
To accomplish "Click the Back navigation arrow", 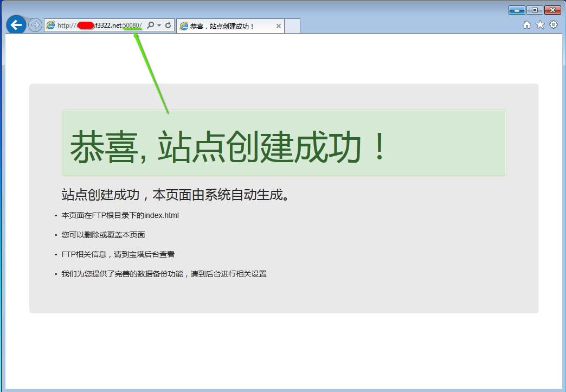I will 16,24.
